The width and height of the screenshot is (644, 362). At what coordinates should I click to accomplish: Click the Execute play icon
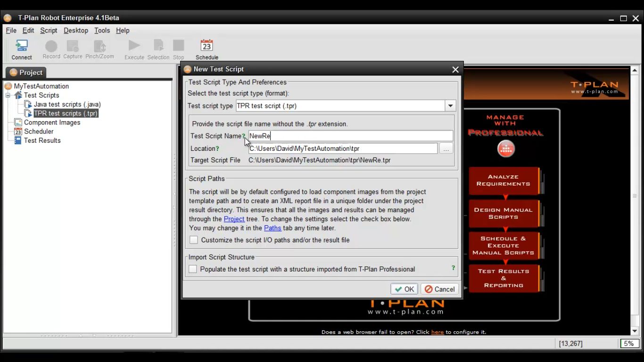tap(134, 46)
